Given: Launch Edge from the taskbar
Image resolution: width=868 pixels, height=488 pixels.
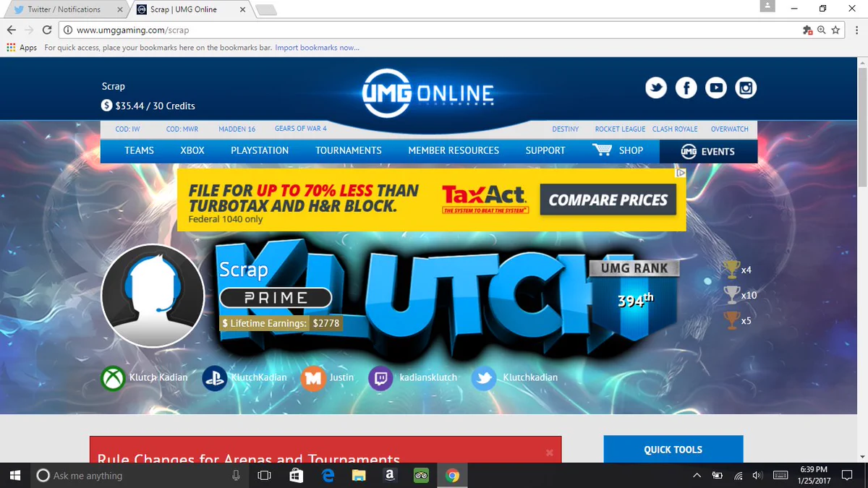Looking at the screenshot, I should [x=327, y=475].
